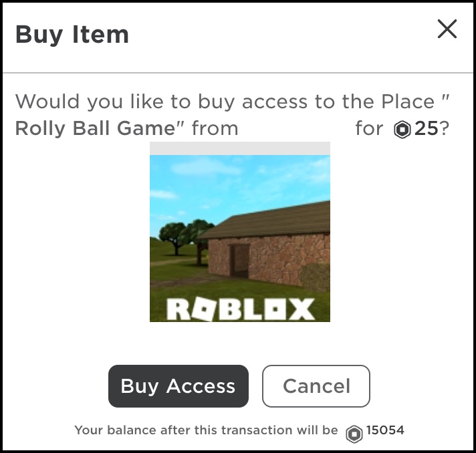
Task: Click the price amount 25
Action: 427,128
